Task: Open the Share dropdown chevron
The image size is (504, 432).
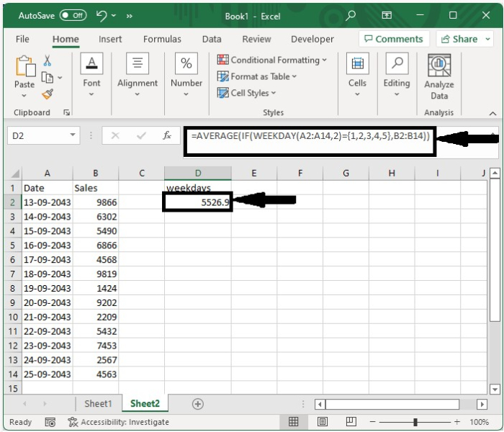Action: pyautogui.click(x=488, y=39)
